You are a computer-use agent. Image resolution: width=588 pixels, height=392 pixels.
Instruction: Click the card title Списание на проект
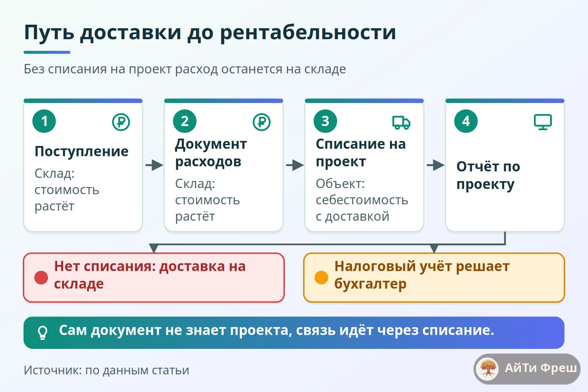(x=361, y=152)
